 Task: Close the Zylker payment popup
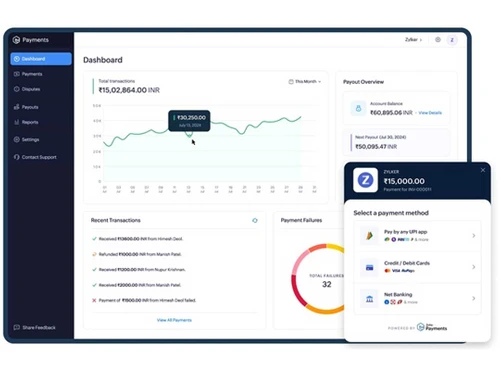(483, 170)
